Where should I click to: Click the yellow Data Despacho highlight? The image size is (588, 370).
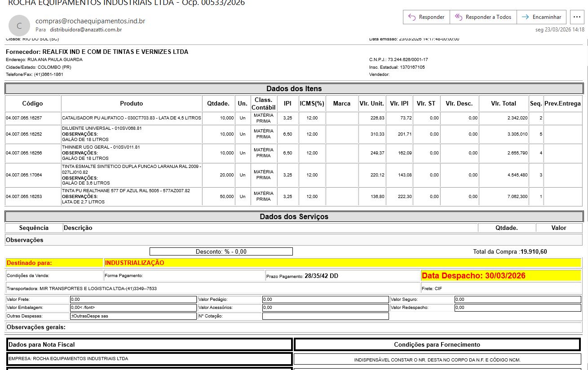coord(501,276)
